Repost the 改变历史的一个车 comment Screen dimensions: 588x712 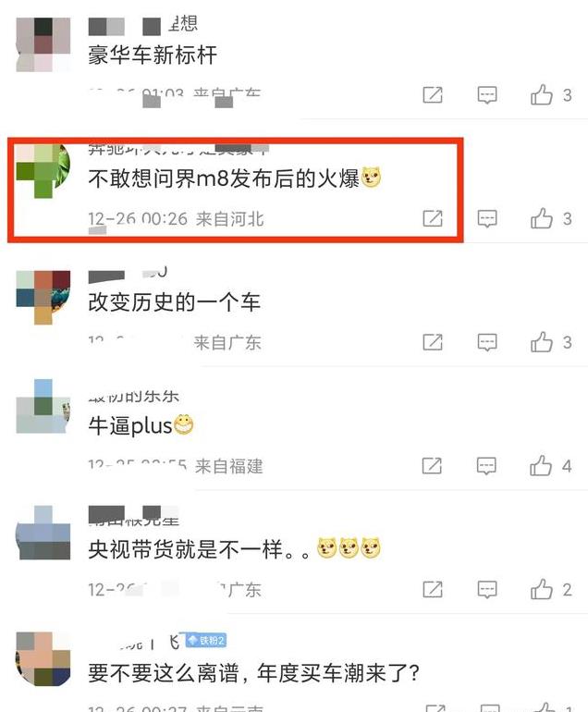pyautogui.click(x=433, y=342)
